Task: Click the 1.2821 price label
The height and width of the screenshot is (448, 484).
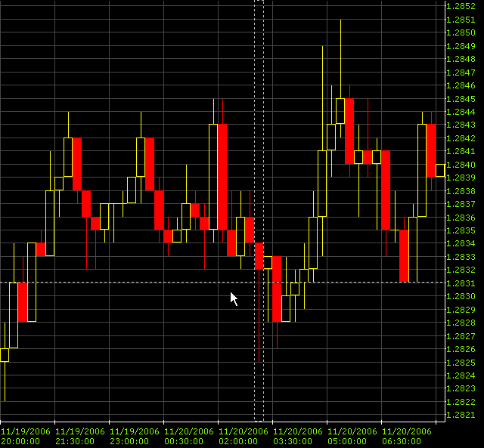Action: point(461,415)
